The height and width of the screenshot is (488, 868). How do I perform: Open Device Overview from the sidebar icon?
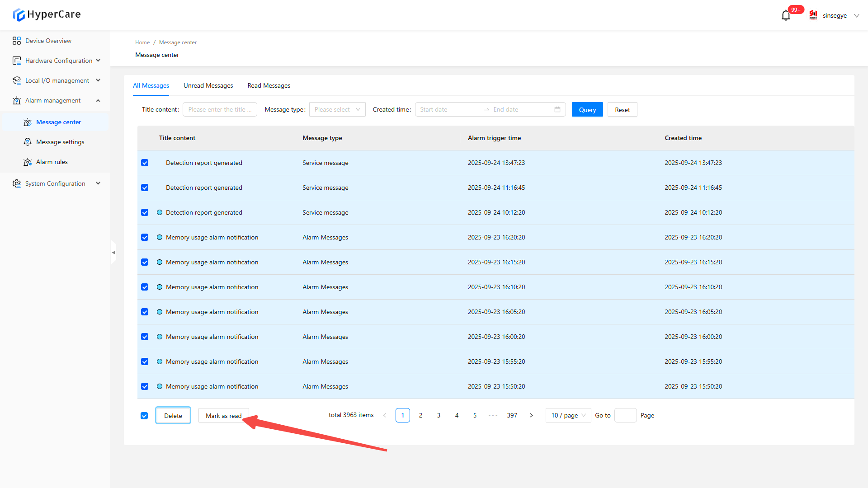tap(17, 41)
